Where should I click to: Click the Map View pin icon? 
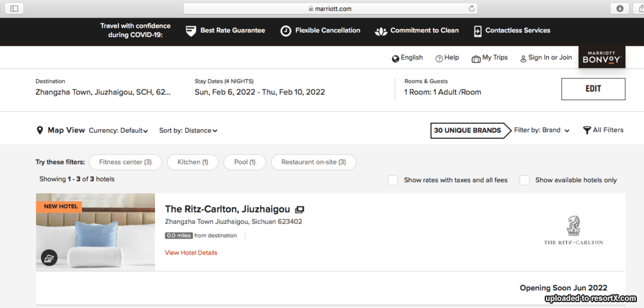[40, 130]
